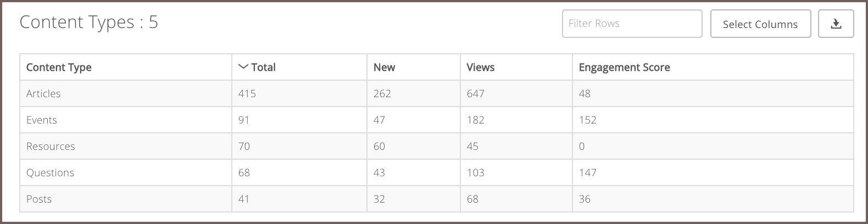Focus the Filter Rows input field
This screenshot has height=224, width=868.
click(x=632, y=24)
